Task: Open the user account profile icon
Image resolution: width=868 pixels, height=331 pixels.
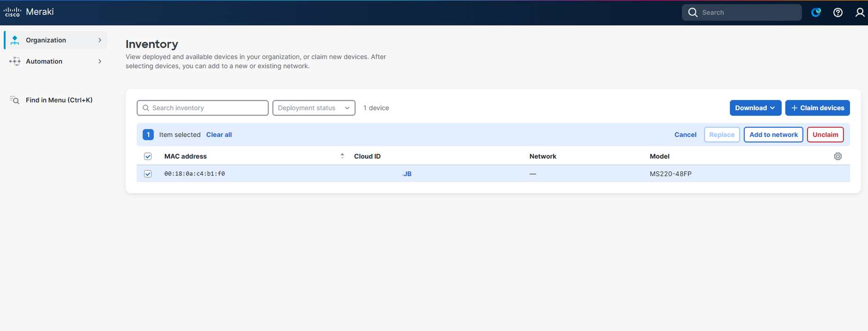Action: click(859, 13)
